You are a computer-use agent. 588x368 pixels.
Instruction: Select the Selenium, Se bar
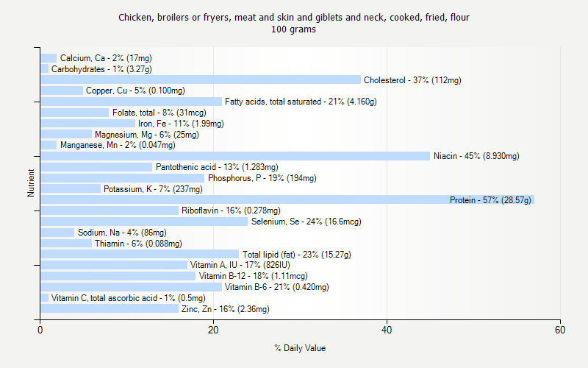pyautogui.click(x=144, y=222)
